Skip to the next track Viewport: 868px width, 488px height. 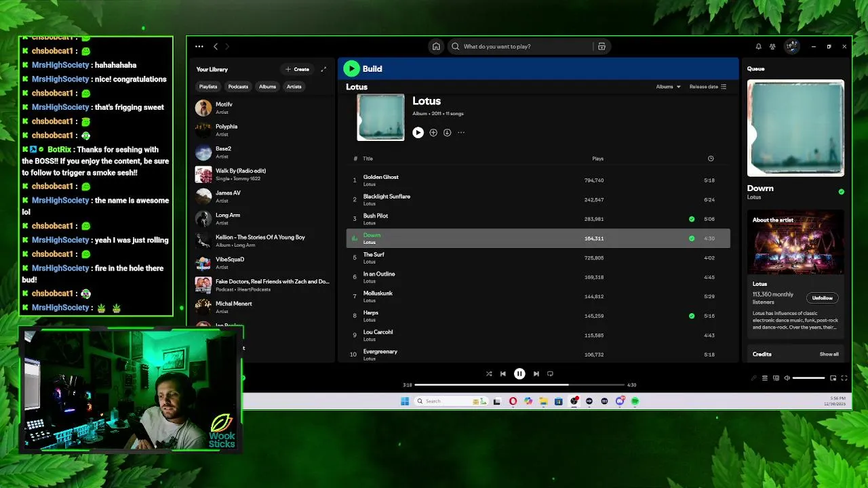click(536, 373)
